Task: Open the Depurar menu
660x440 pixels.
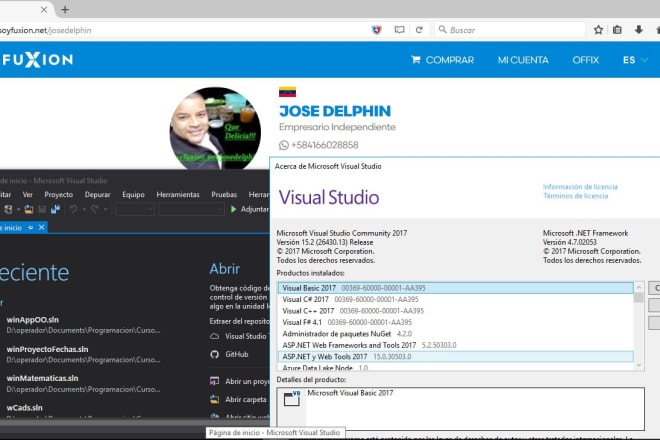Action: 97,195
